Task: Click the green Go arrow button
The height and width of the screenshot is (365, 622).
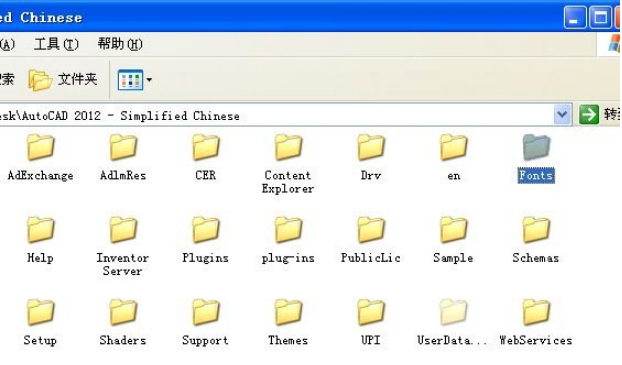Action: pyautogui.click(x=589, y=115)
